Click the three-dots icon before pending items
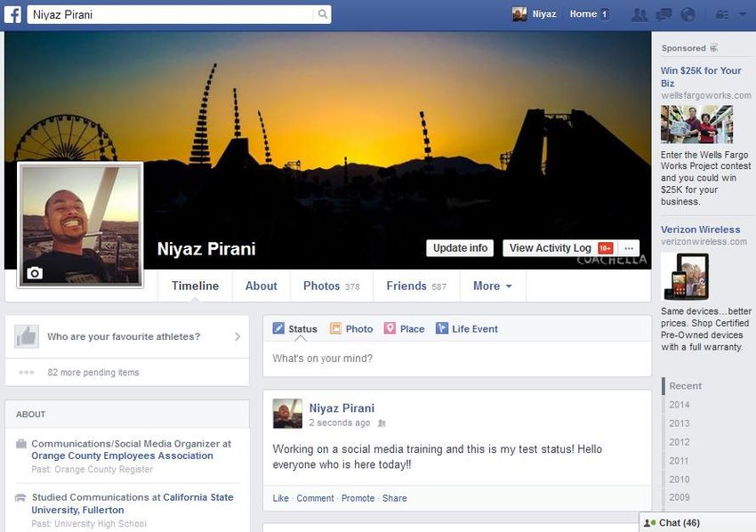756x532 pixels. [27, 373]
